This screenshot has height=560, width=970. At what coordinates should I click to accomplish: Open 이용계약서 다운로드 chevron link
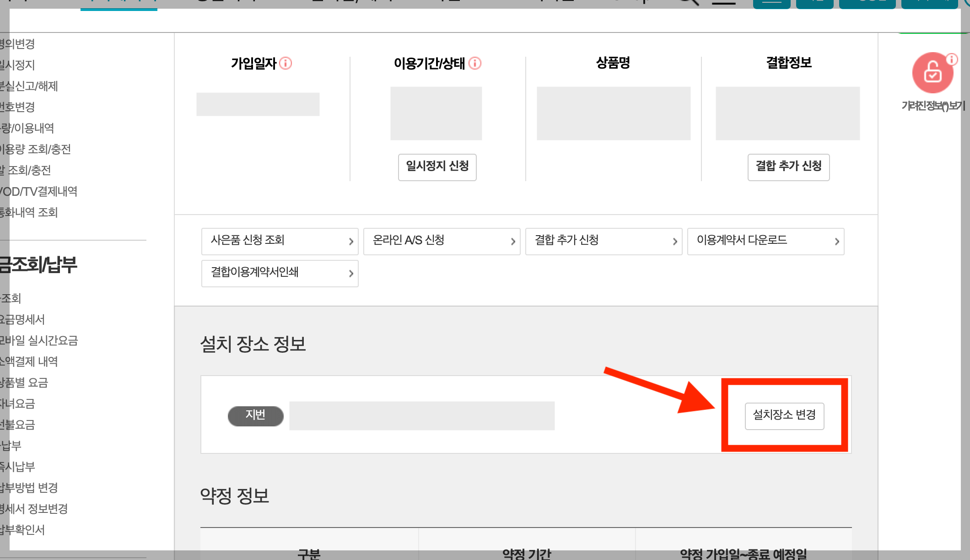coord(765,241)
